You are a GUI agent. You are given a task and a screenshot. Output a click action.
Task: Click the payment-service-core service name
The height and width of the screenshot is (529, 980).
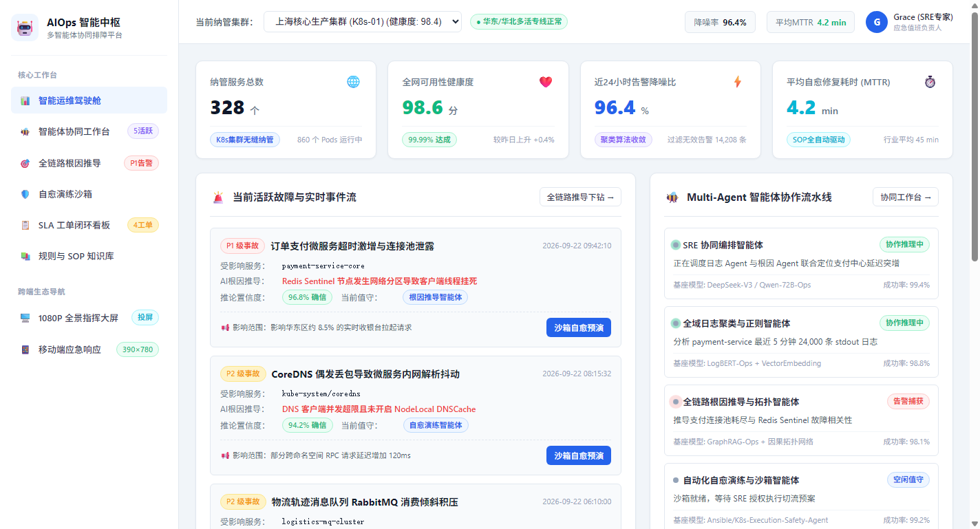(323, 266)
